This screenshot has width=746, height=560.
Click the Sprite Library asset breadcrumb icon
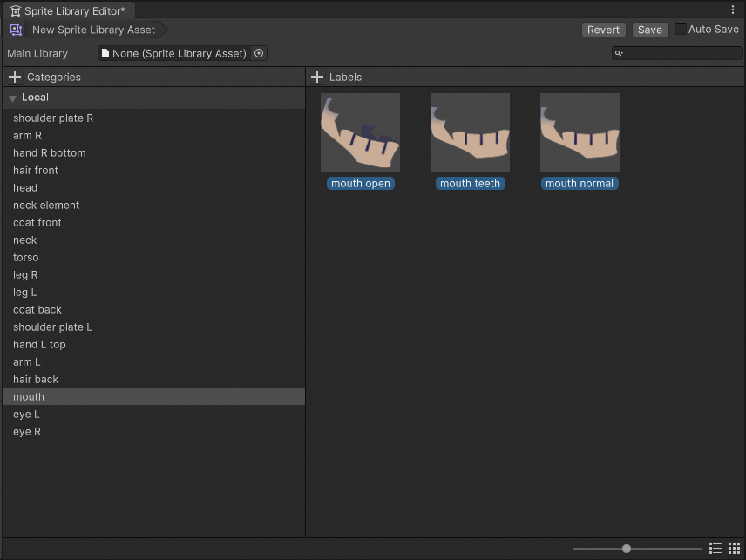16,30
